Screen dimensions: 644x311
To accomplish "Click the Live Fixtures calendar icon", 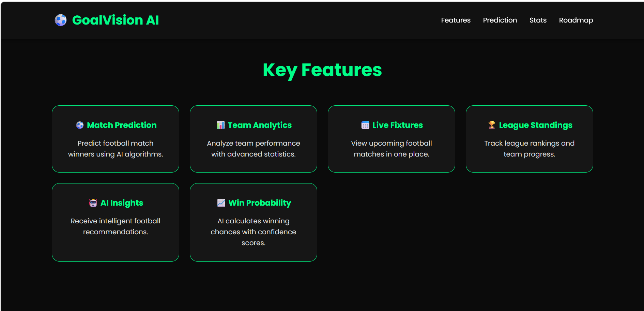I will pos(365,125).
